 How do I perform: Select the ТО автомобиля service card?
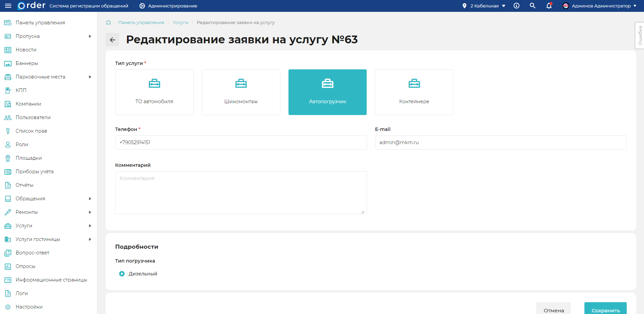[154, 92]
